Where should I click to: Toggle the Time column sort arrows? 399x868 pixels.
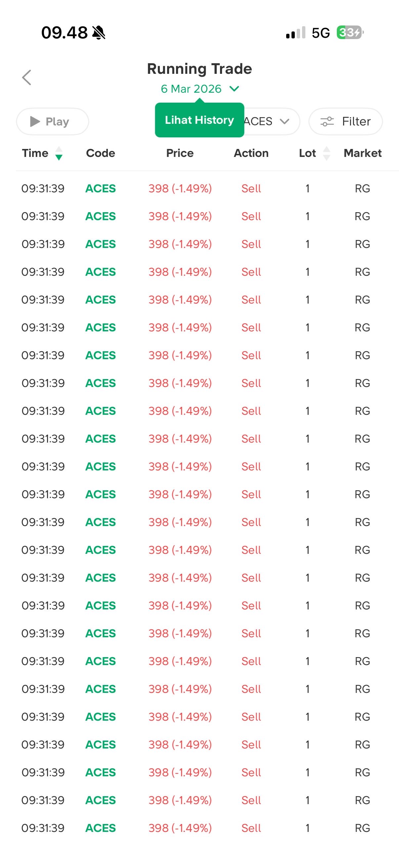[x=59, y=153]
